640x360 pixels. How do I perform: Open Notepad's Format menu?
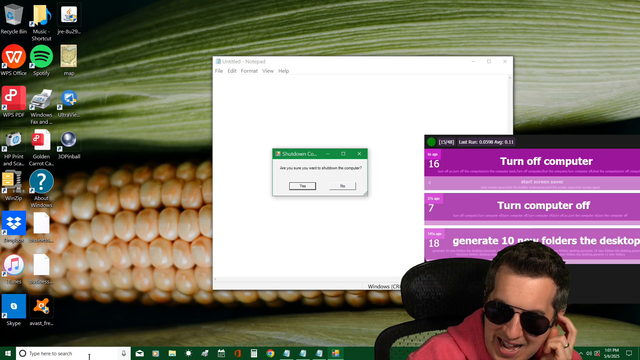pyautogui.click(x=249, y=71)
